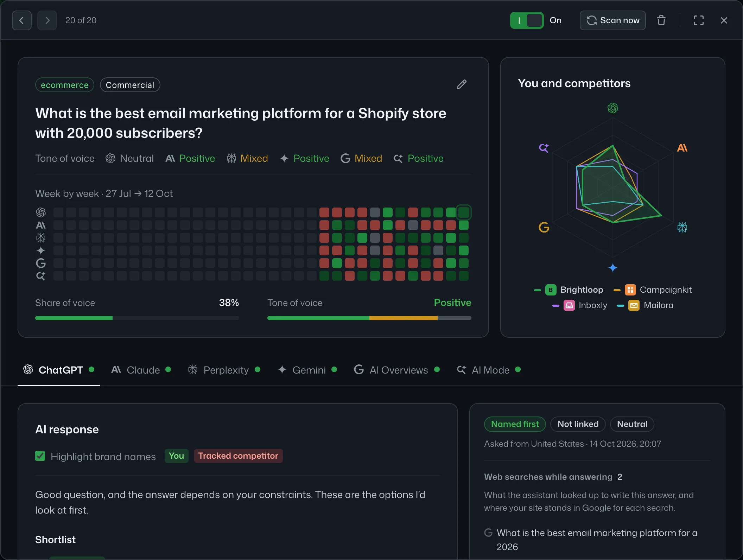
Task: Go to the previous prompt arrow
Action: 22,20
